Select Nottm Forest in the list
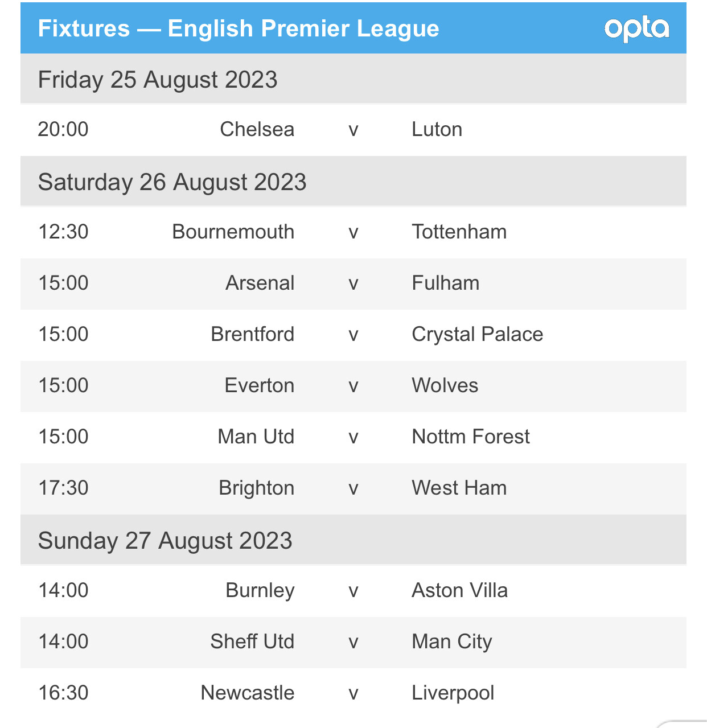This screenshot has height=728, width=707. click(470, 437)
